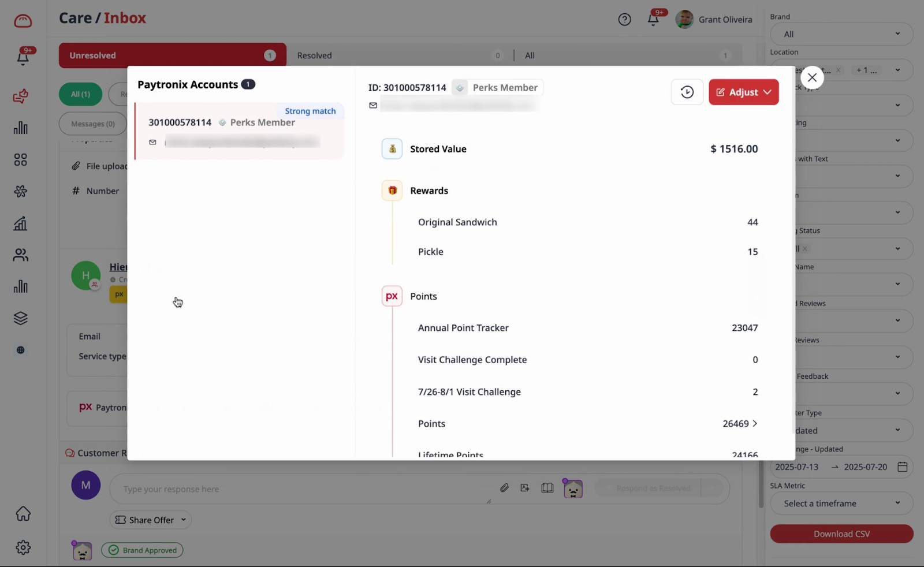The height and width of the screenshot is (567, 924).
Task: Select the Messages (0) filter pill
Action: [93, 124]
